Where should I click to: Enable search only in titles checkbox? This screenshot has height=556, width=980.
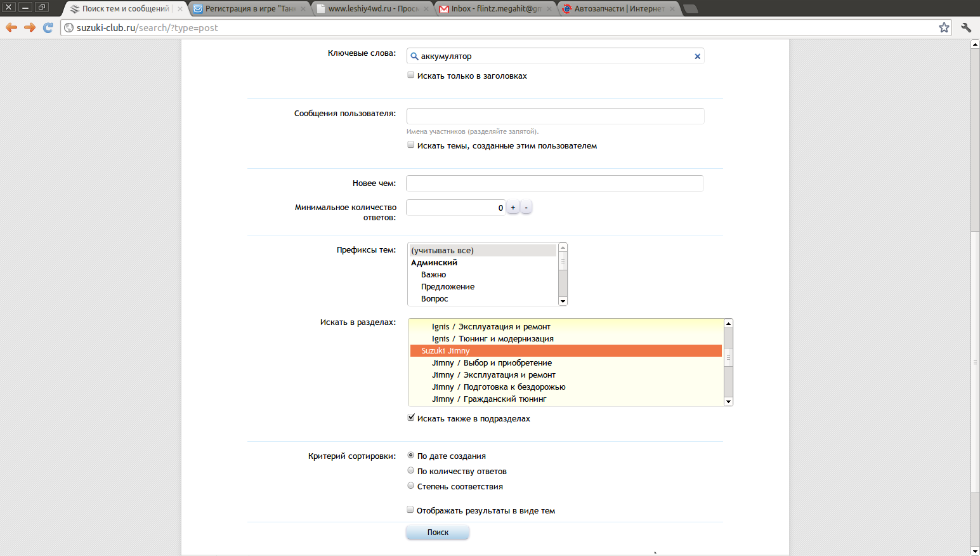pyautogui.click(x=410, y=75)
